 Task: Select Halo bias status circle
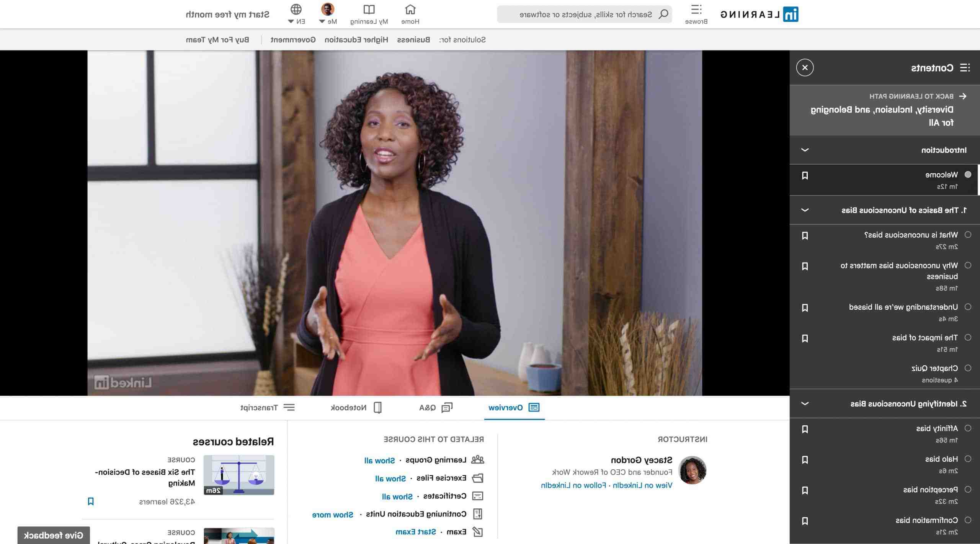click(x=968, y=459)
